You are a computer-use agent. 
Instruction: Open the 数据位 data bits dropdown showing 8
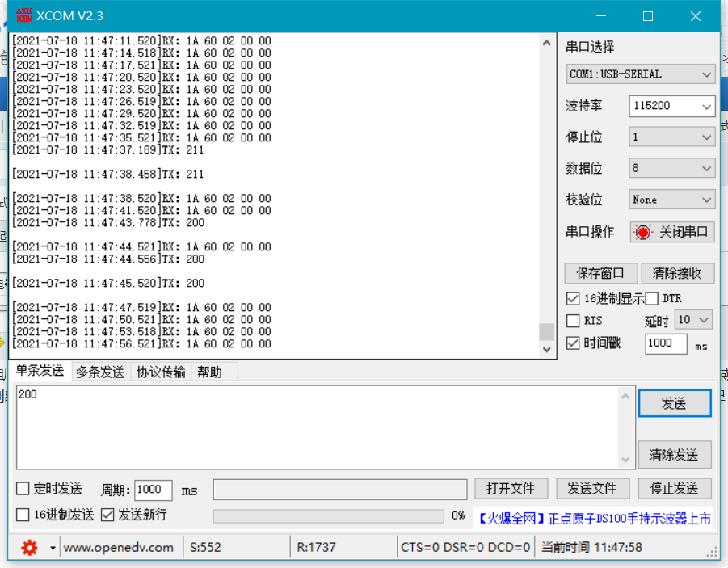pyautogui.click(x=671, y=168)
